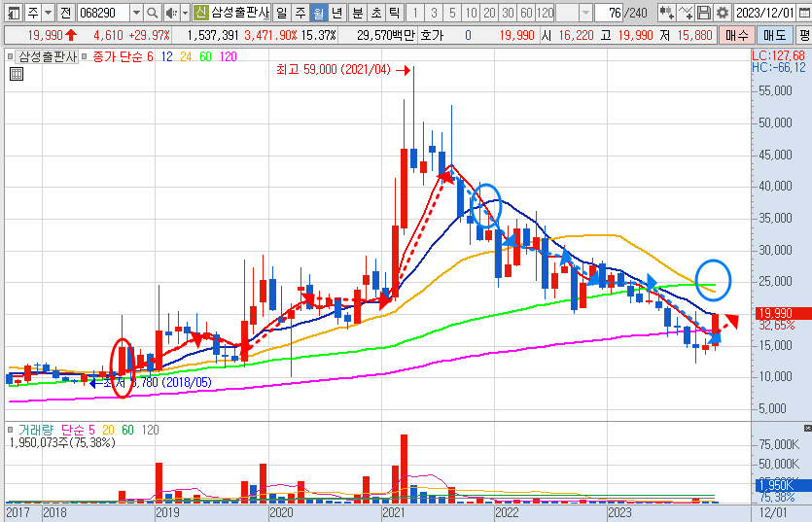Click the partially visible 평 button
Viewport: 812px width, 522px height.
tap(803, 35)
